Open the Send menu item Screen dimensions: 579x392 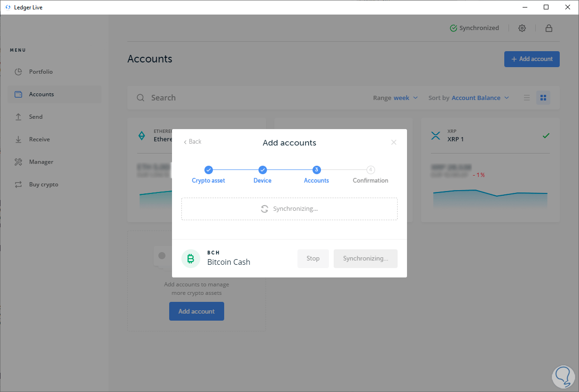point(54,117)
